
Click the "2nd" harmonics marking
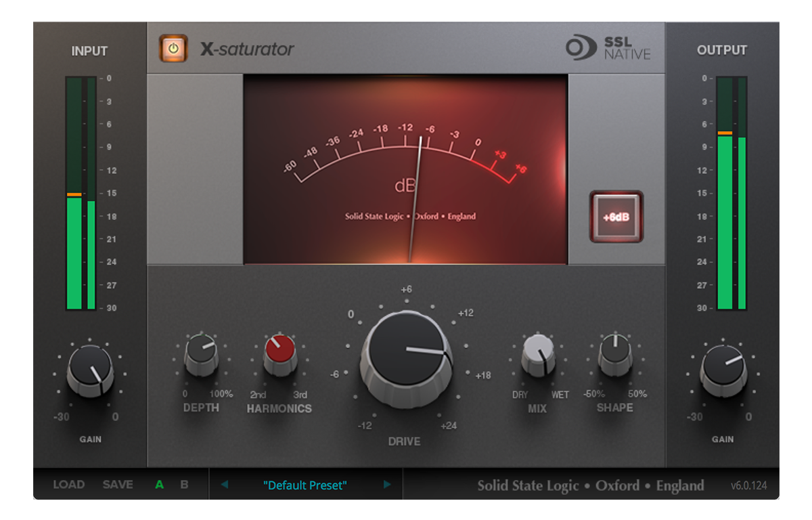point(258,395)
